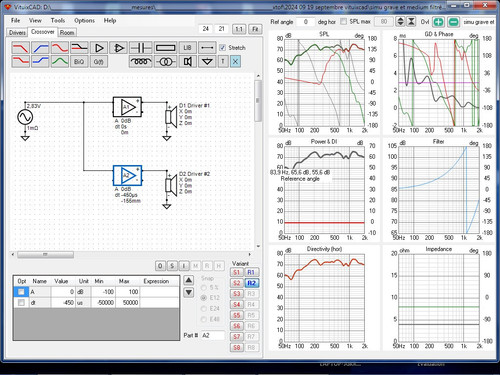Select the blue high-pass filter block tool

pyautogui.click(x=40, y=48)
